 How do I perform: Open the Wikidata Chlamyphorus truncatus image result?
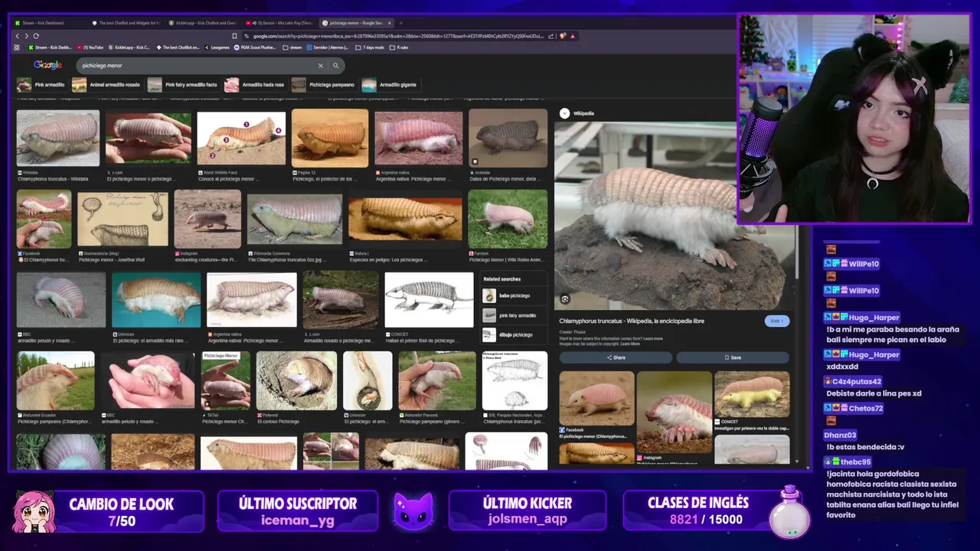point(58,139)
